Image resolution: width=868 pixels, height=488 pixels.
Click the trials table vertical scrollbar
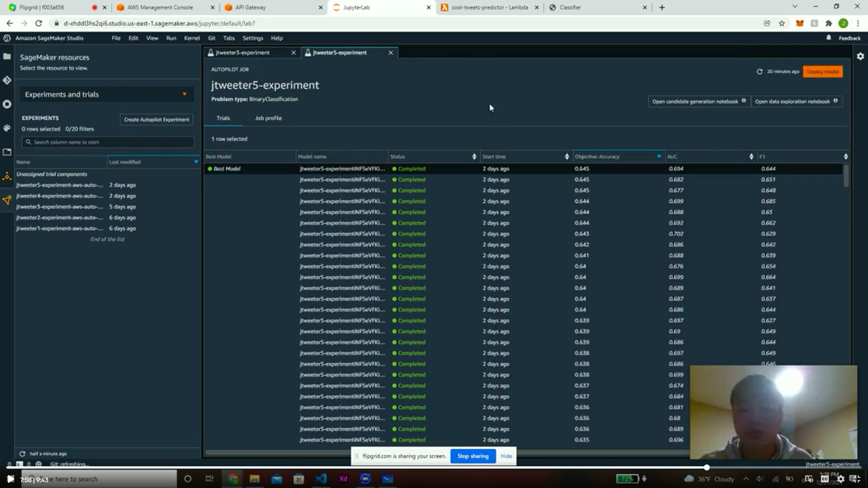(846, 175)
